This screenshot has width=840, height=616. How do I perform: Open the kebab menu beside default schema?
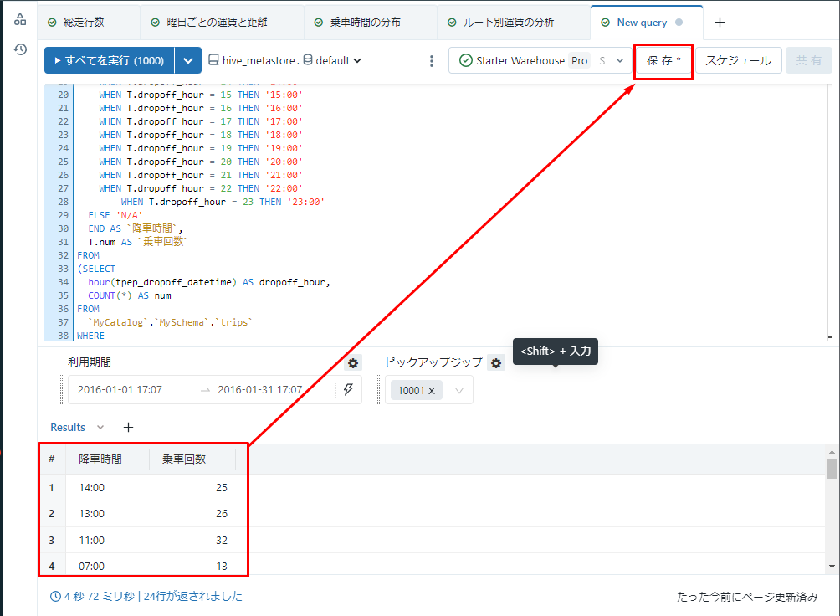point(431,60)
